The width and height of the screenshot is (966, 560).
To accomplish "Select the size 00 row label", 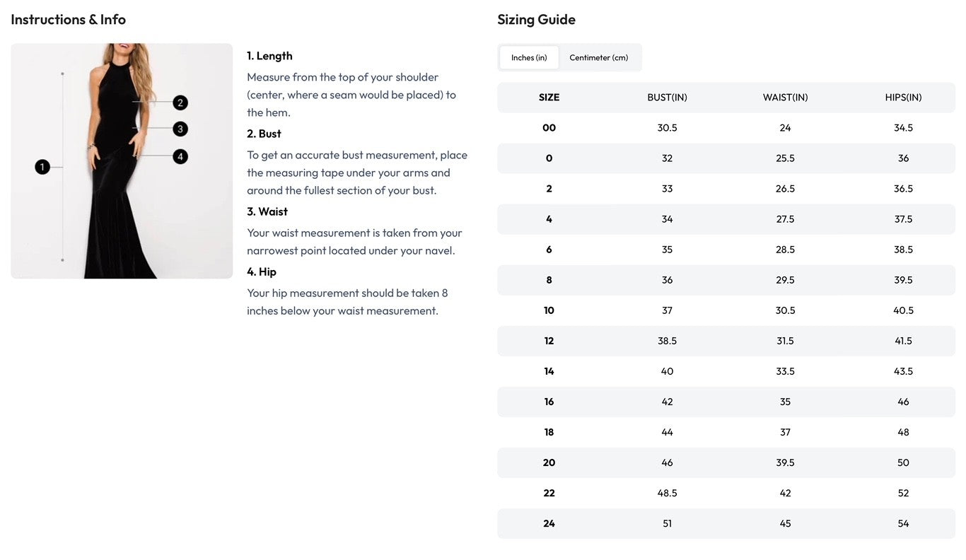I will (549, 128).
